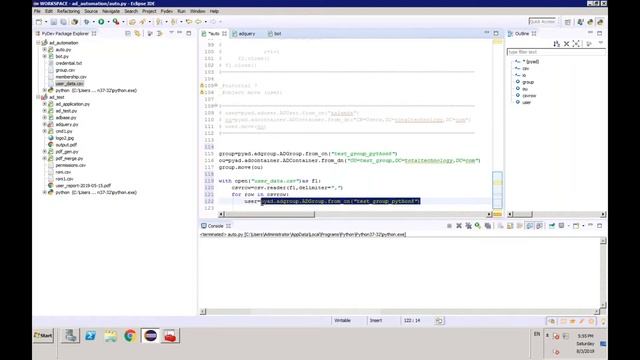Select group.csv in Package Explorer
The height and width of the screenshot is (360, 640).
pyautogui.click(x=65, y=70)
